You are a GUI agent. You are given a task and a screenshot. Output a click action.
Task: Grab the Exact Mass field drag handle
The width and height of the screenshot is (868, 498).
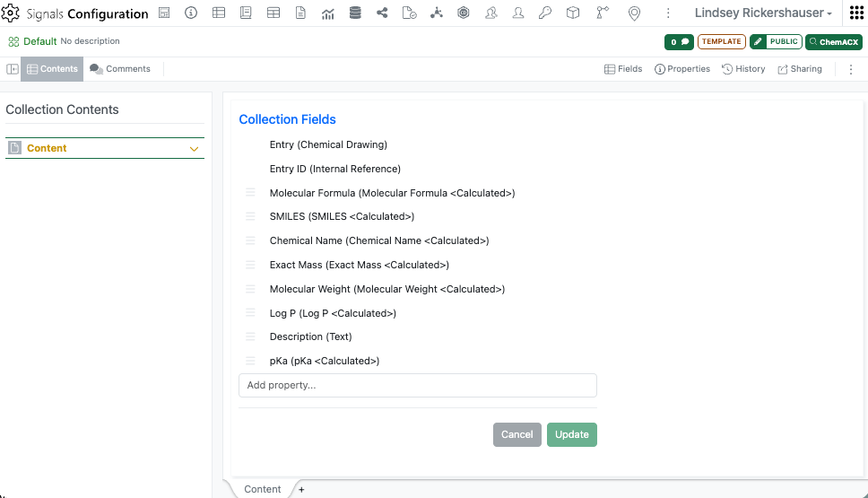click(x=250, y=265)
